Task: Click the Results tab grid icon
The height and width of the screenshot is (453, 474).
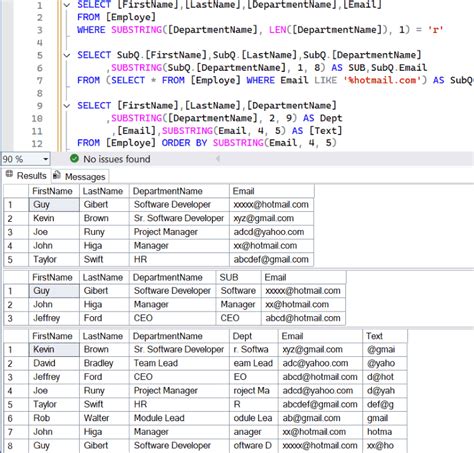Action: click(9, 174)
